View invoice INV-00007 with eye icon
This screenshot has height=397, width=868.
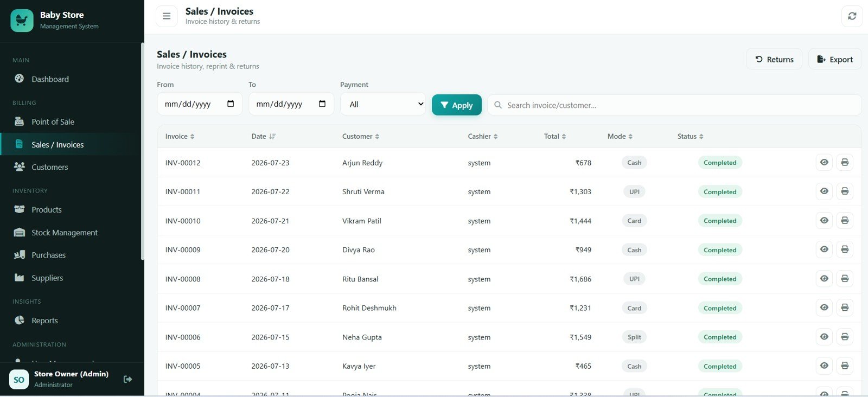824,308
